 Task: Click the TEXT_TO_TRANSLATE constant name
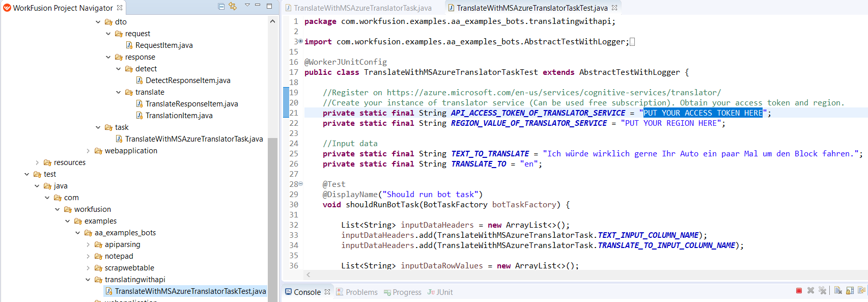490,154
